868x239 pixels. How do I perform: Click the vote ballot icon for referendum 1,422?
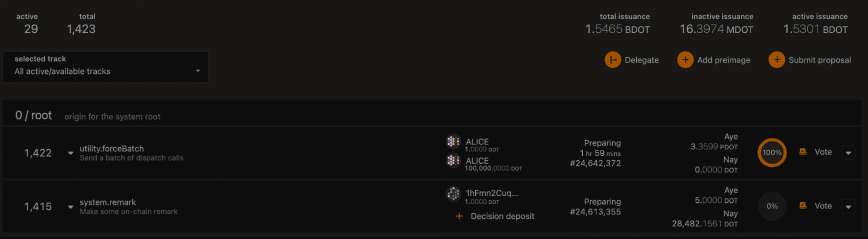[x=803, y=152]
